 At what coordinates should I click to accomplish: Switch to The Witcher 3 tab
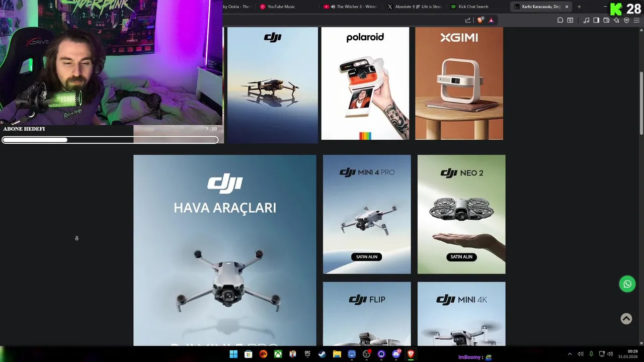pyautogui.click(x=351, y=7)
